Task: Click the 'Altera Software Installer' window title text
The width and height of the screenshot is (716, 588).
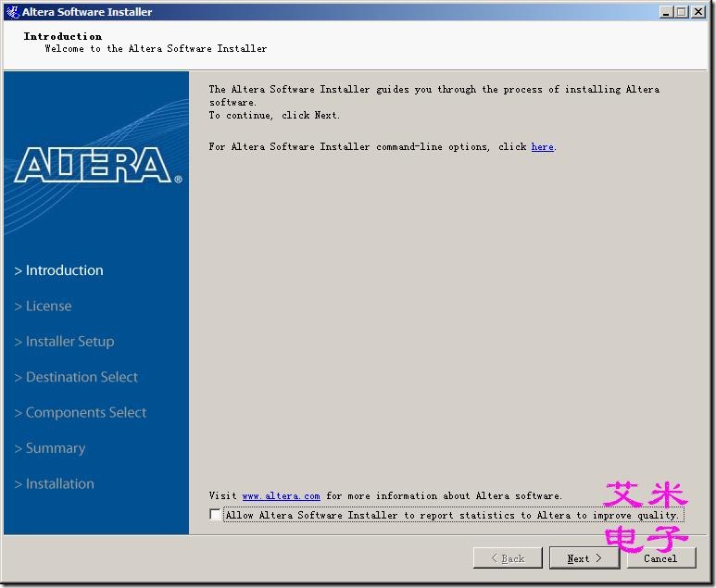Action: click(87, 12)
